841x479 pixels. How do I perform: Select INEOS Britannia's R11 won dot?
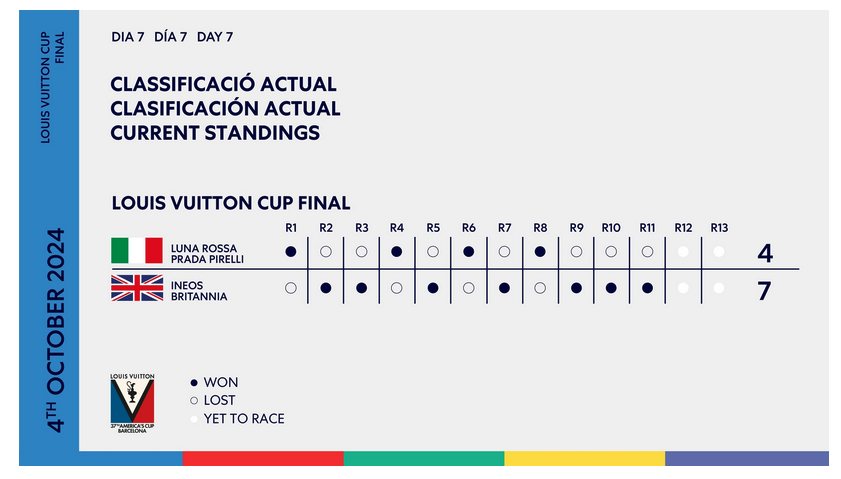pos(647,288)
